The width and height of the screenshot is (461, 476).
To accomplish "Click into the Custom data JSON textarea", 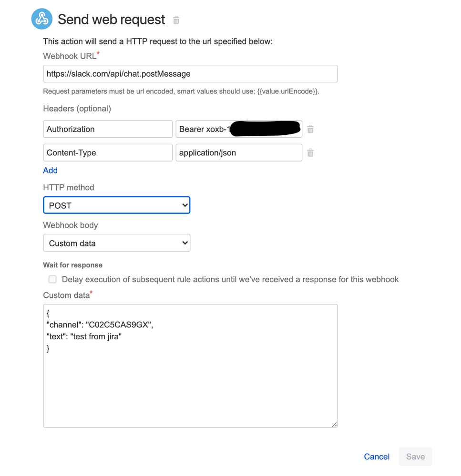I will [190, 366].
